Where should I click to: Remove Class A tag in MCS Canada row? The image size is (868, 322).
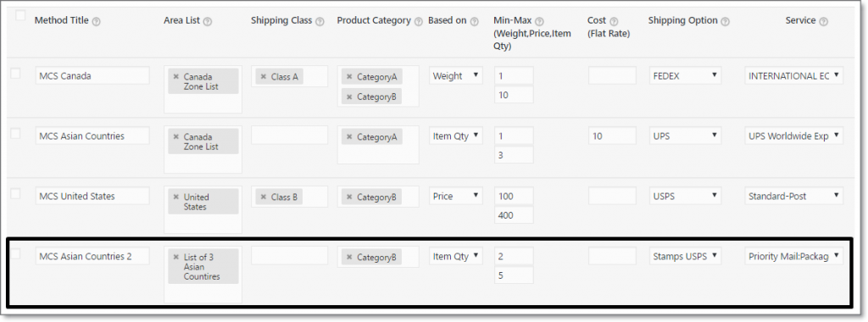[x=264, y=77]
